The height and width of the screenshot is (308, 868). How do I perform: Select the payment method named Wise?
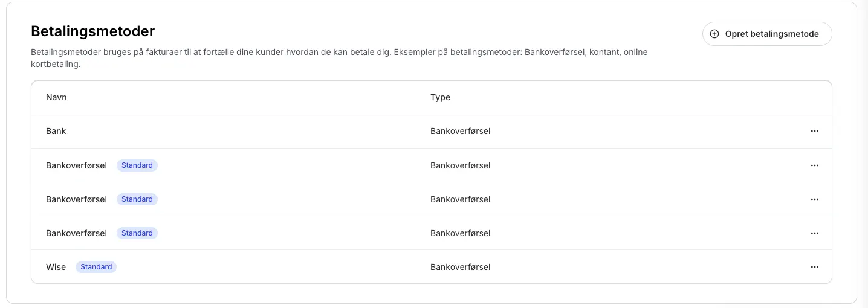[x=56, y=267]
